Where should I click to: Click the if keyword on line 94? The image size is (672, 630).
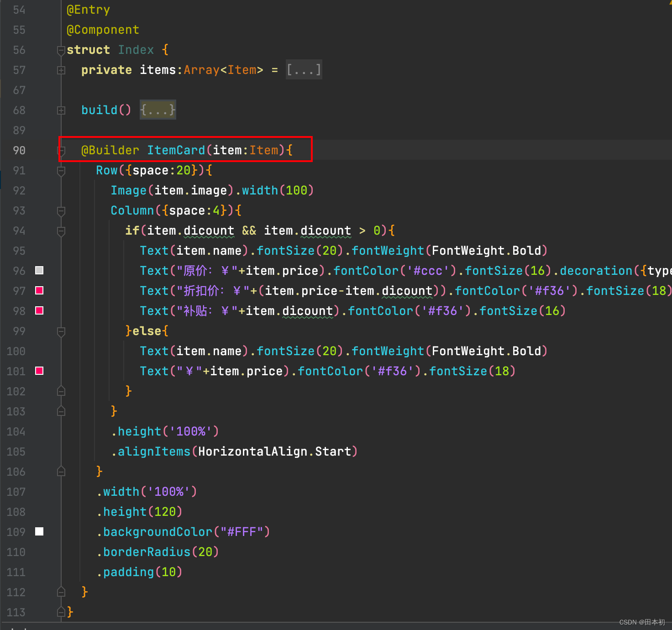(132, 231)
